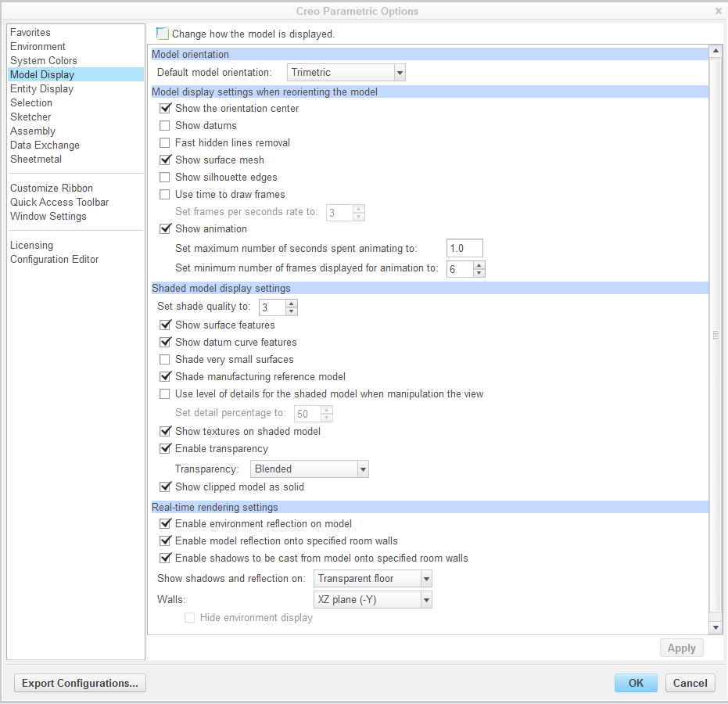The image size is (728, 704).
Task: Toggle Show animation checkbox
Action: point(165,228)
